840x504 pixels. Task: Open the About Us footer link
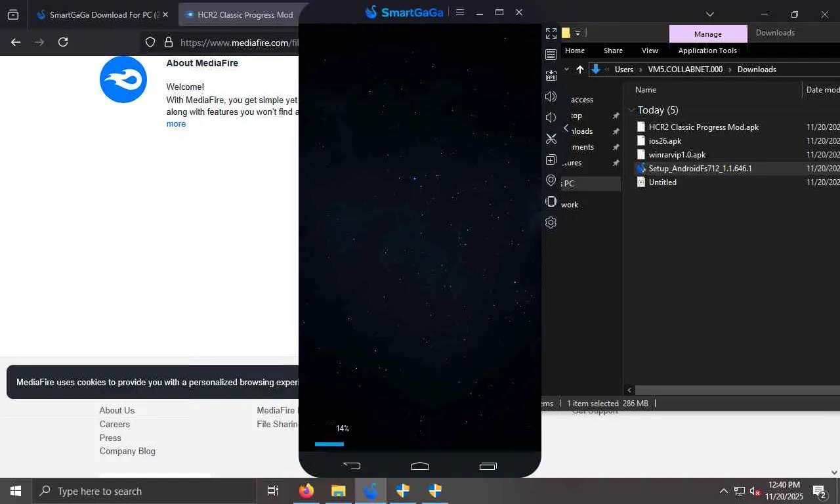(117, 411)
